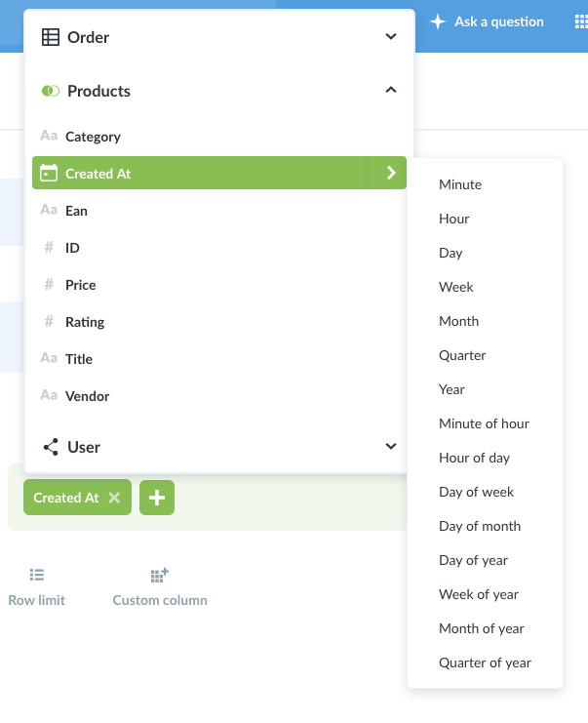Screen dimensions: 588x723
Task: Click the Products join icon
Action: point(51,91)
